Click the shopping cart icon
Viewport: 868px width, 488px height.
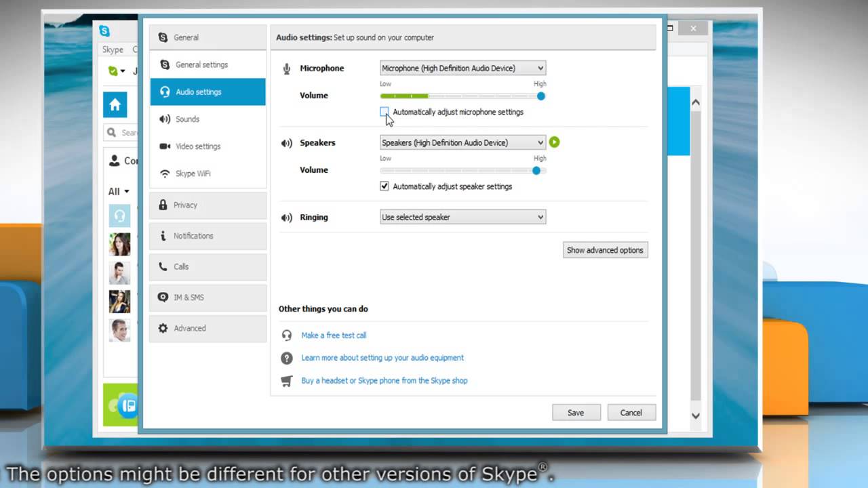[x=287, y=381]
